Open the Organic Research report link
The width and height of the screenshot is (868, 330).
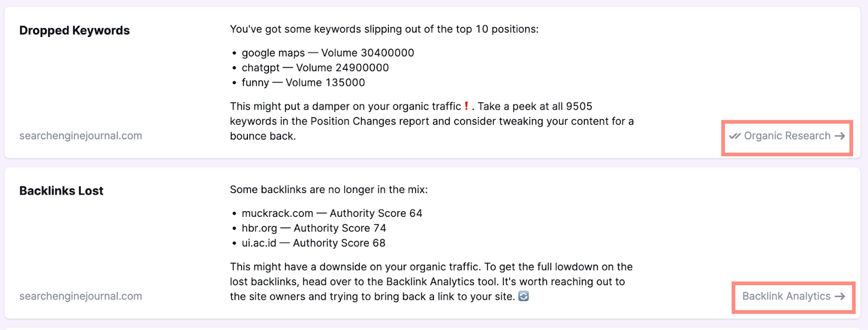tap(787, 136)
